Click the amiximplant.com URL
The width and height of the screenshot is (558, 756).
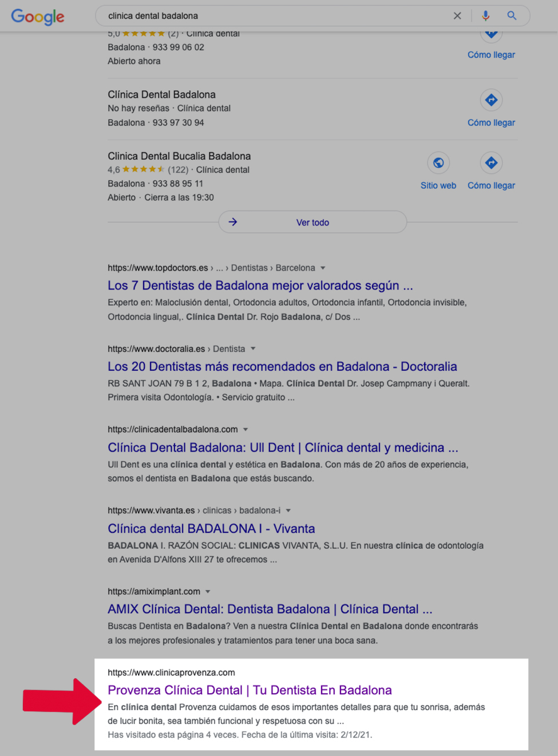[154, 591]
